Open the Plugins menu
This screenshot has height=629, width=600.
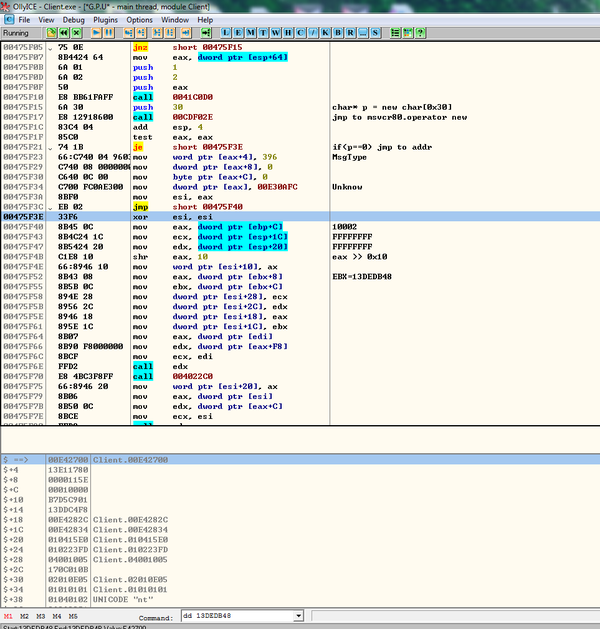pyautogui.click(x=106, y=20)
